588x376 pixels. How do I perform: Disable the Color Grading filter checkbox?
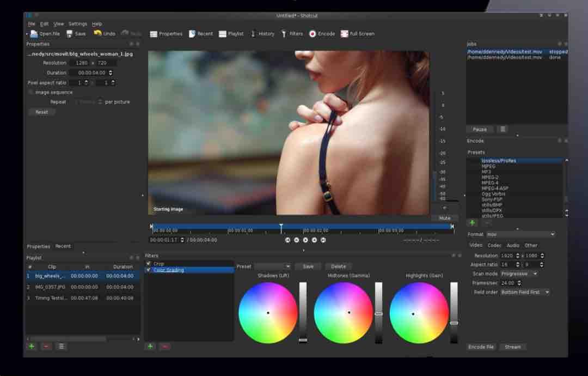[149, 270]
